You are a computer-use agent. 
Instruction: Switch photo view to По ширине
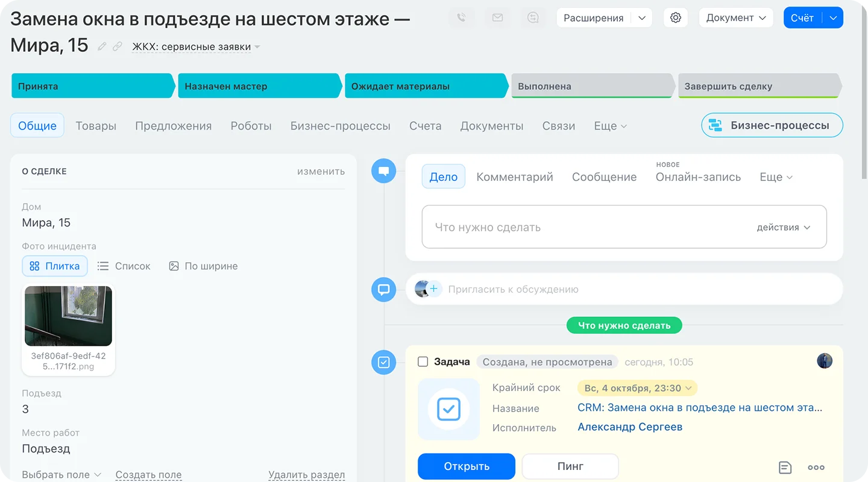coord(203,266)
